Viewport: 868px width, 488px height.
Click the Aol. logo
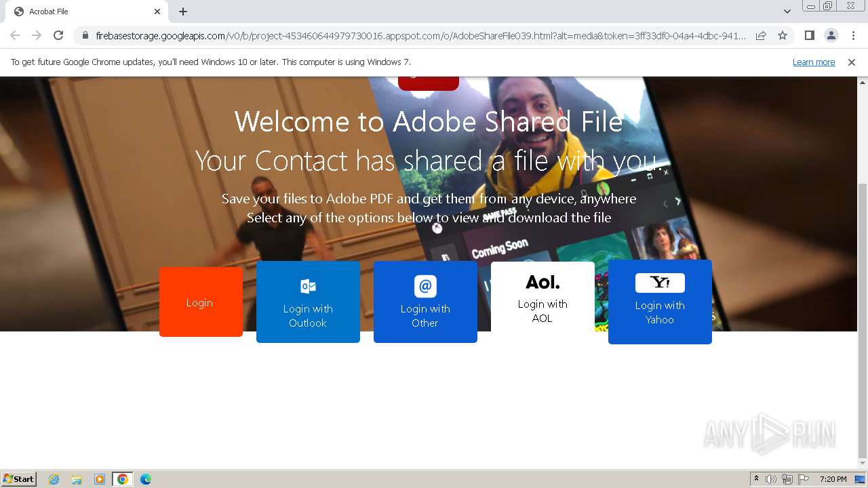tap(542, 282)
